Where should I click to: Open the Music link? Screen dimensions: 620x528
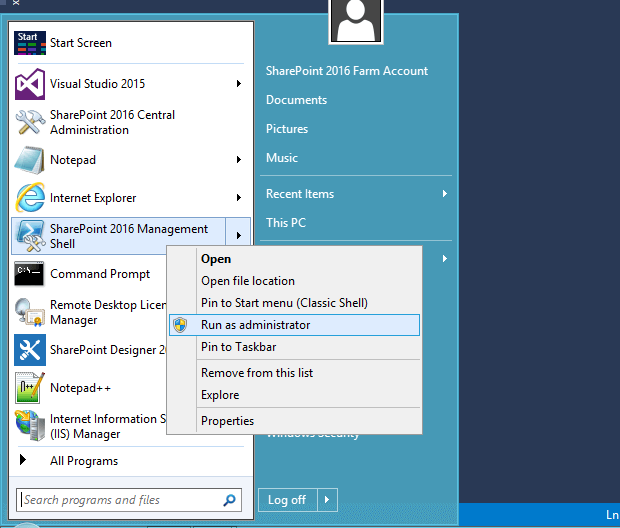282,158
